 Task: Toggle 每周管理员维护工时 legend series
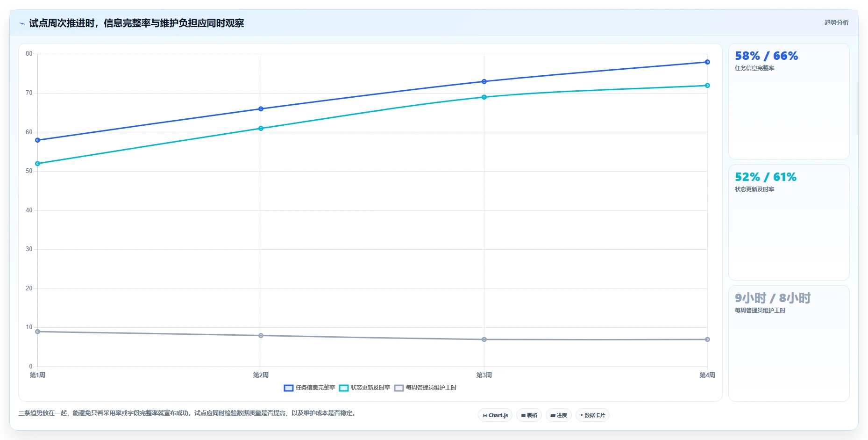point(425,388)
